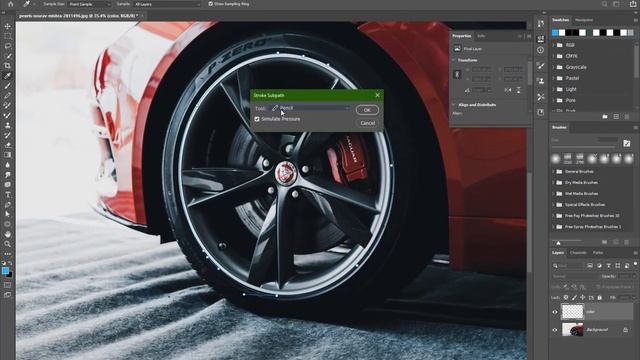This screenshot has width=640, height=360.
Task: Select the Move tool
Action: pyautogui.click(x=7, y=27)
